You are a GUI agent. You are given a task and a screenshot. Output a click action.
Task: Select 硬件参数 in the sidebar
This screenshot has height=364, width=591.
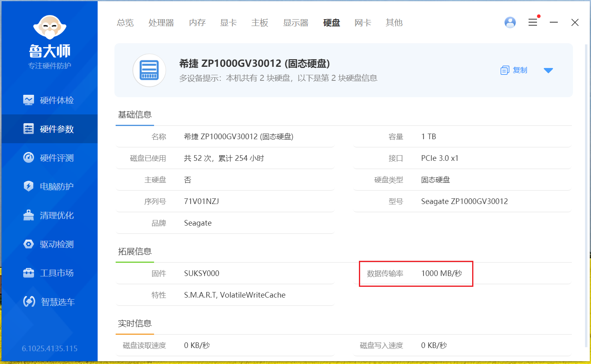click(50, 129)
